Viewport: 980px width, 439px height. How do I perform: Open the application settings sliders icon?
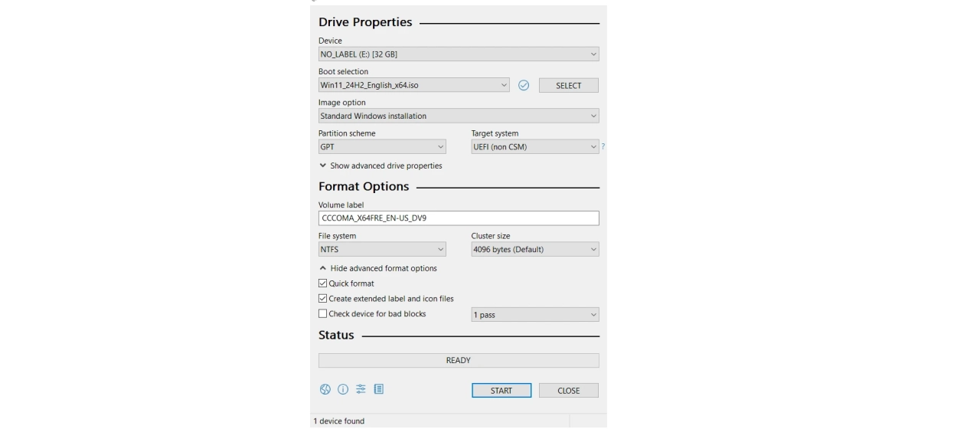coord(361,389)
